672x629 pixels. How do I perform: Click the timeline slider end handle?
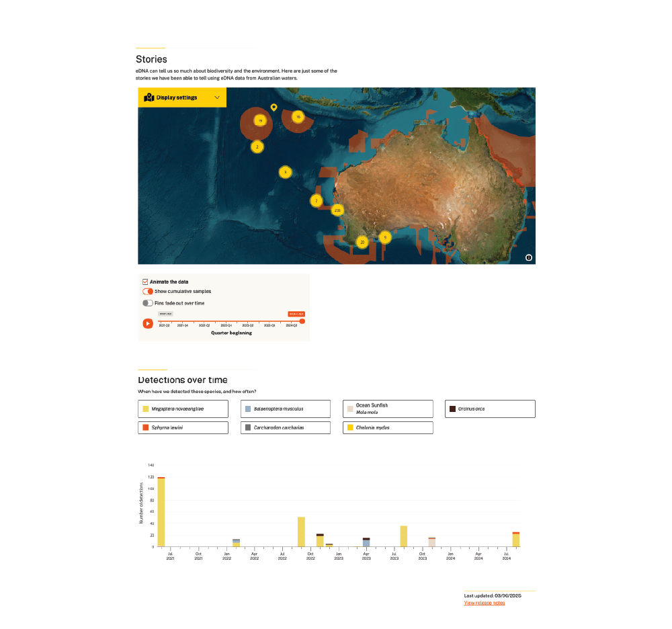tap(302, 321)
